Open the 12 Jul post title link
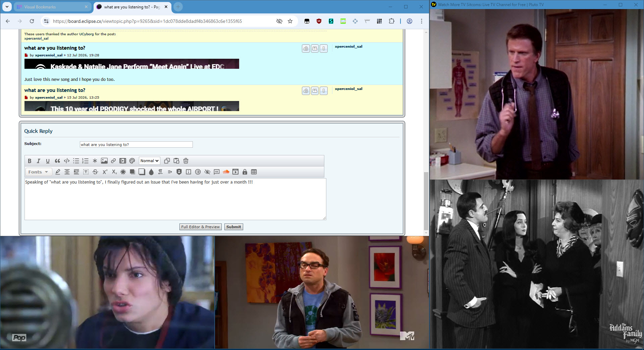Image resolution: width=644 pixels, height=350 pixels. coord(55,48)
